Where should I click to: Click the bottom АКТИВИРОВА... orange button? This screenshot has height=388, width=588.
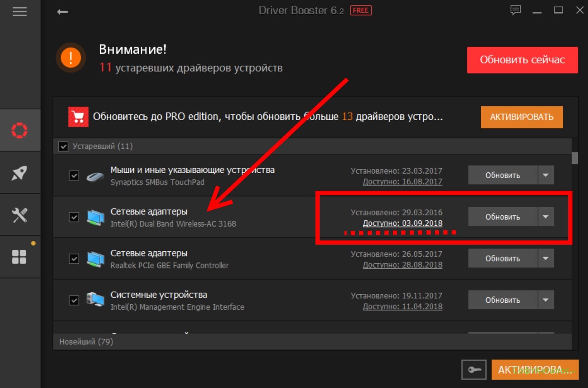[535, 370]
